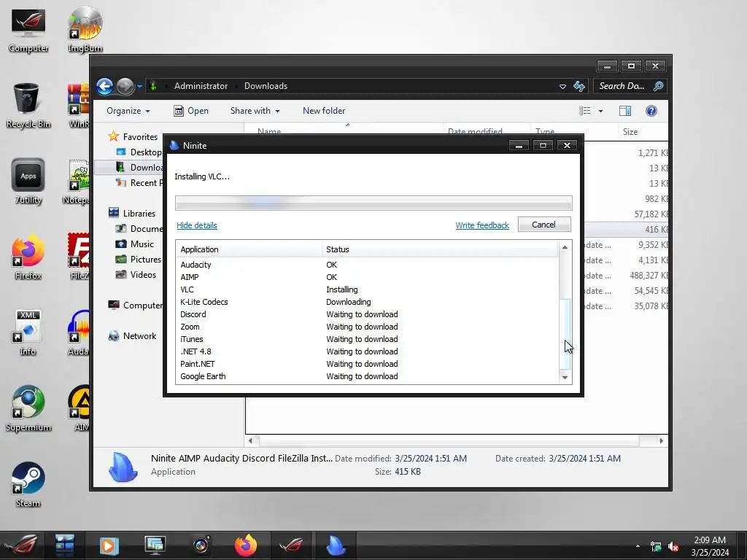This screenshot has height=560, width=747.
Task: Open the Firefox taskbar icon
Action: 246,545
